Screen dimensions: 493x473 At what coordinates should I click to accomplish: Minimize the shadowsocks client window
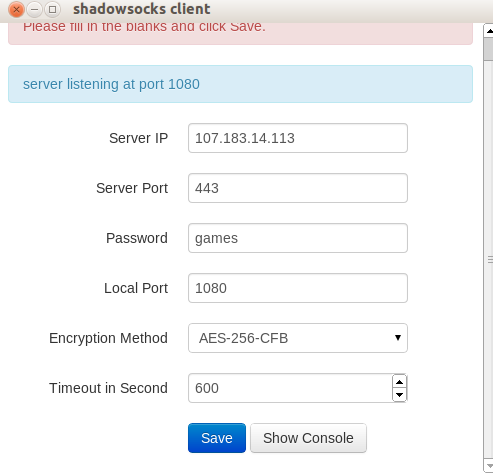34,9
